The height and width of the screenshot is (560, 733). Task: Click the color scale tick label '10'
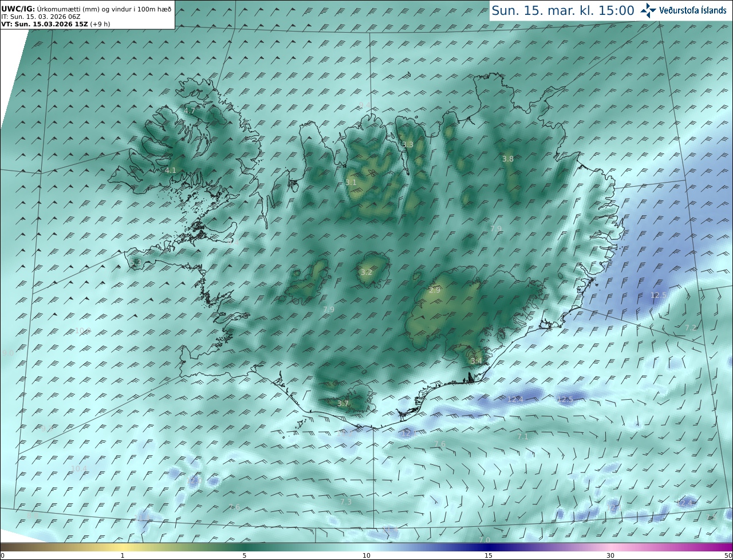click(366, 555)
